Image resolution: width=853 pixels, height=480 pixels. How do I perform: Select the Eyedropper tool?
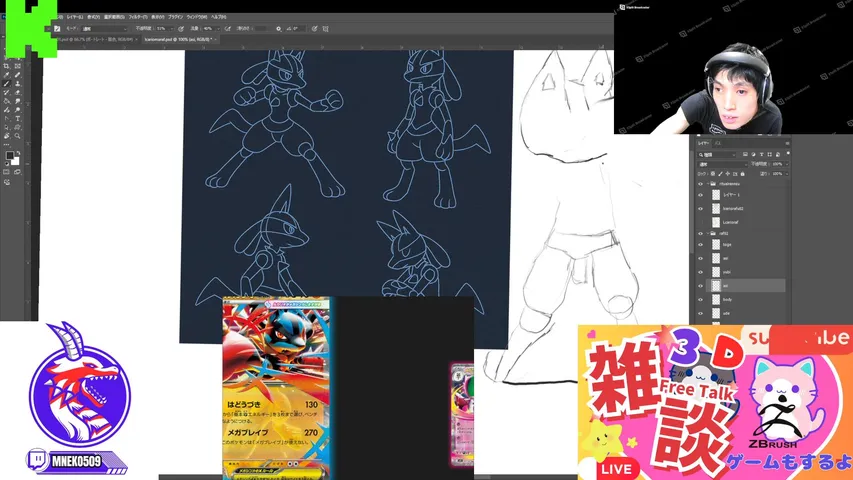6,75
